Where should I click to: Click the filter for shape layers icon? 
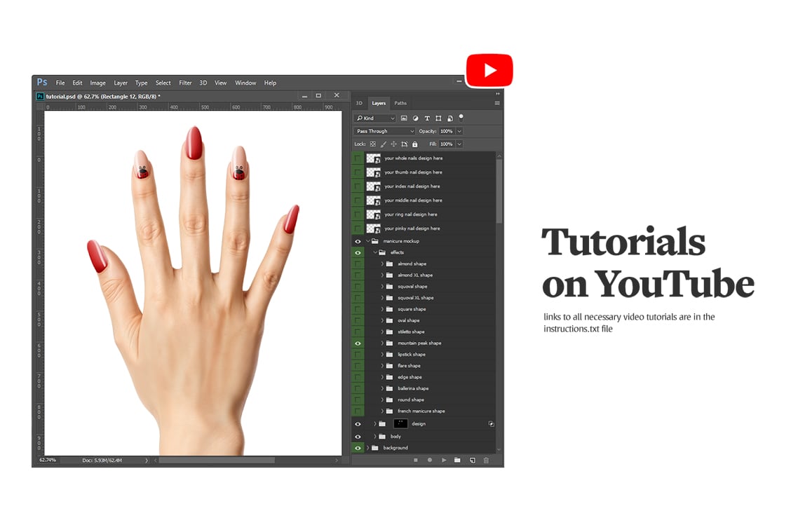(x=439, y=118)
